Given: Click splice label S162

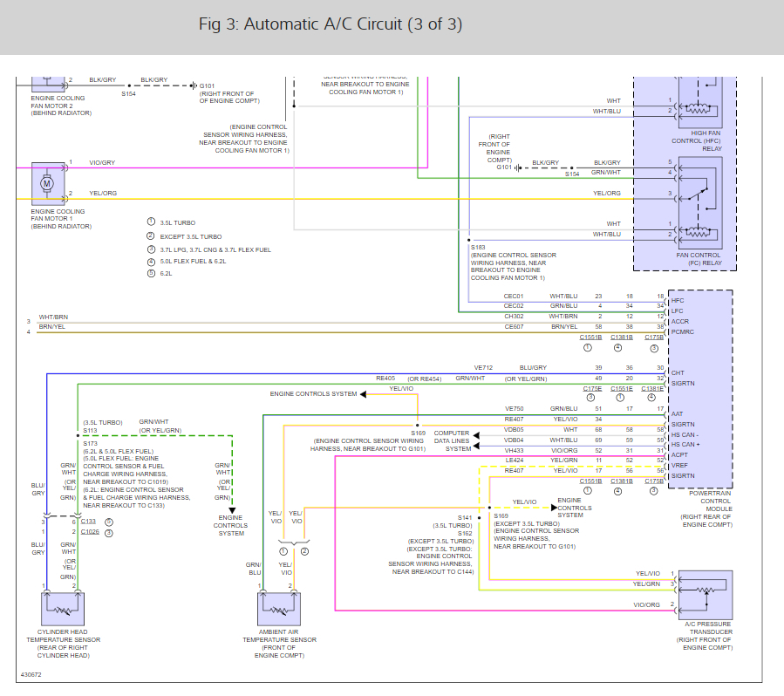Looking at the screenshot, I should click(x=465, y=534).
